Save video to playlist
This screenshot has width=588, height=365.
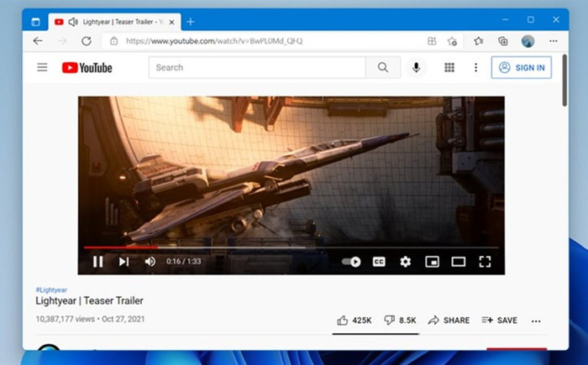click(x=500, y=321)
